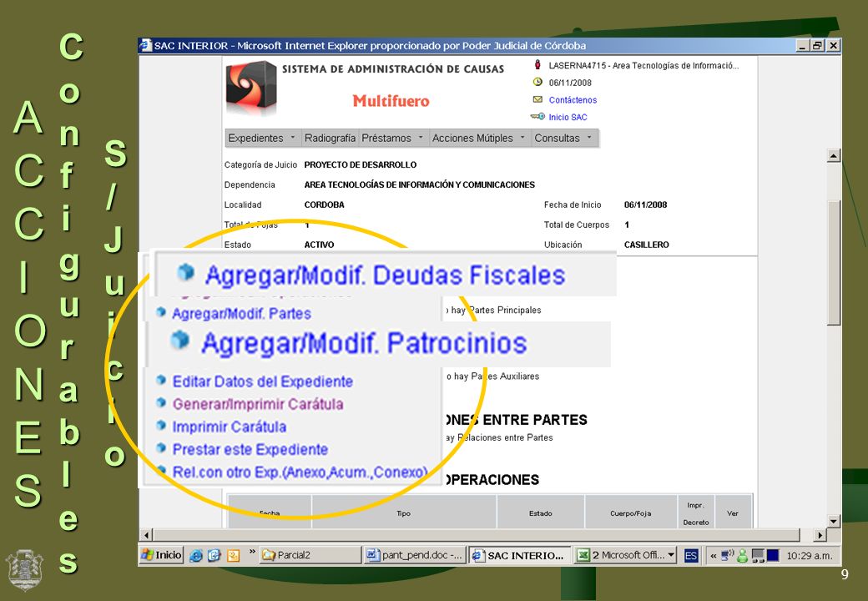Expand the Préstamos dropdown arrow
This screenshot has height=601, width=868.
pyautogui.click(x=421, y=137)
